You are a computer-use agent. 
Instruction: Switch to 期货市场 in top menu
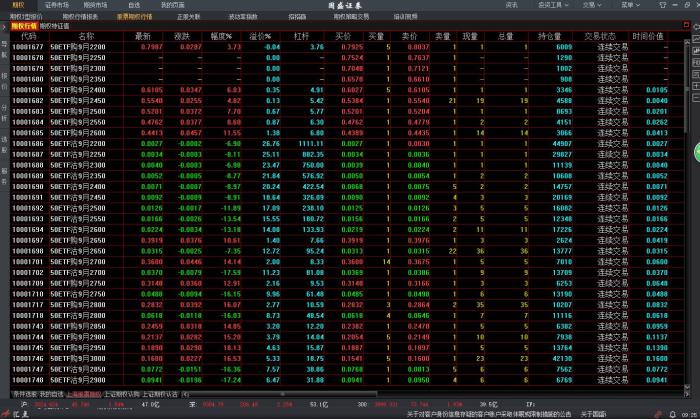95,5
